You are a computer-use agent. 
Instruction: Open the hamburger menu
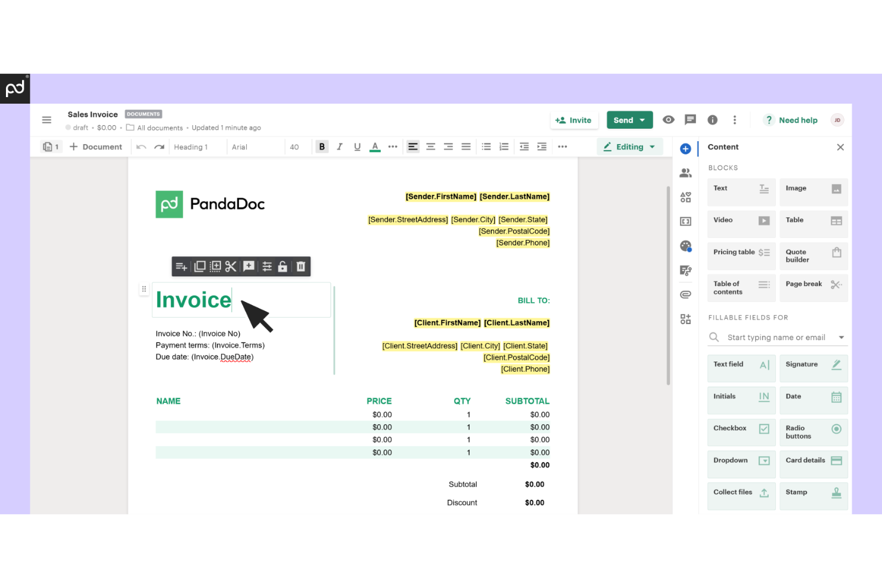[46, 120]
